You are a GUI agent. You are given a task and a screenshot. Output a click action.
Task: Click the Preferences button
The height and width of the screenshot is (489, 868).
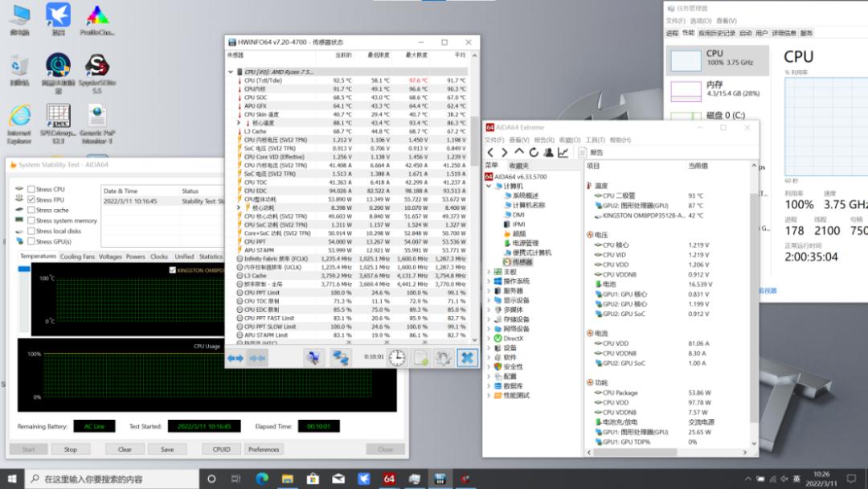(x=264, y=450)
